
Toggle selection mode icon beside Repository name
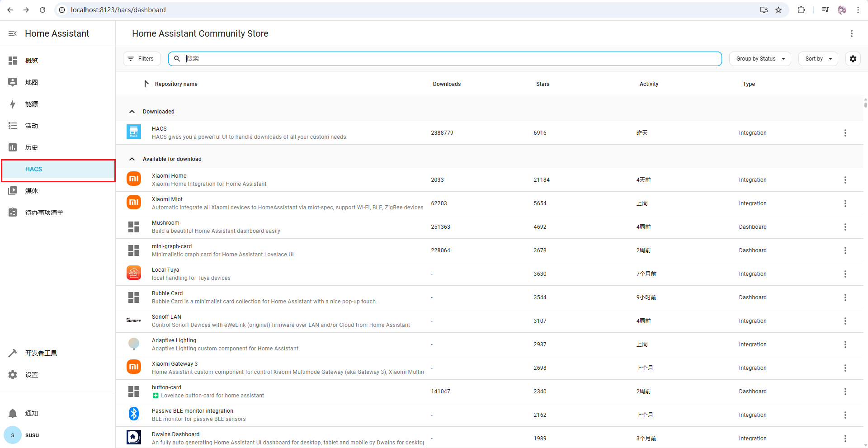146,84
